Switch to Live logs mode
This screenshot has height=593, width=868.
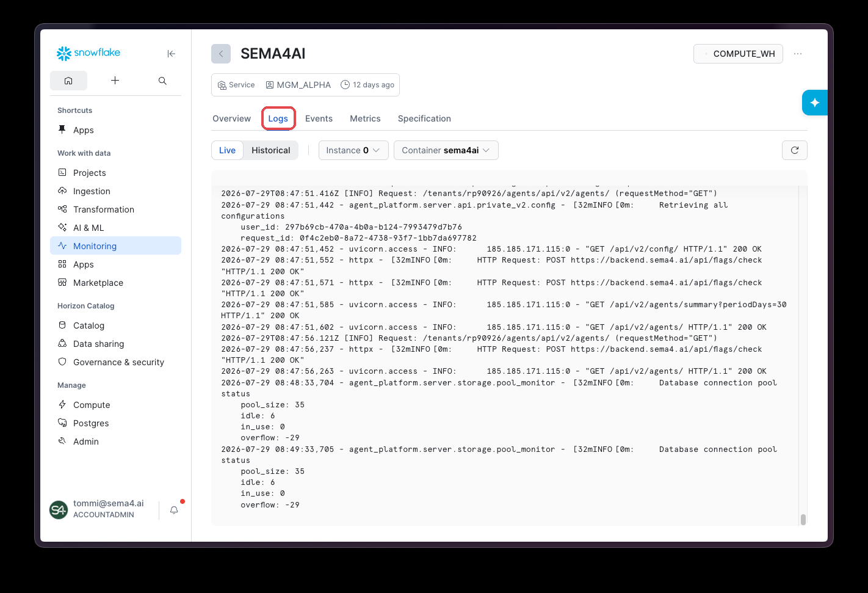click(x=227, y=150)
